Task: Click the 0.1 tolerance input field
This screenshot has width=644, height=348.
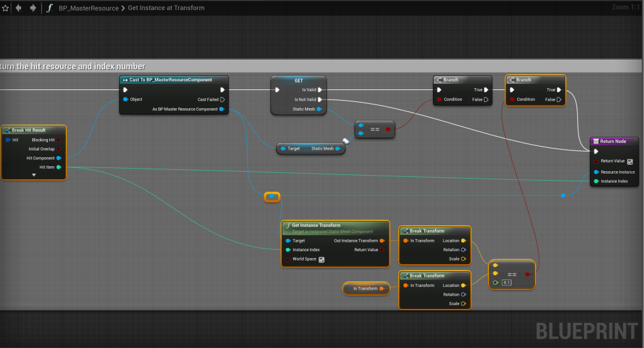Action: click(507, 283)
